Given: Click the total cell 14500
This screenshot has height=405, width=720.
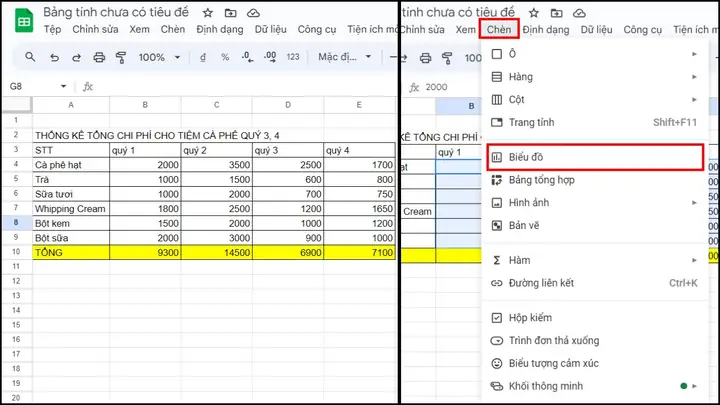Looking at the screenshot, I should click(x=216, y=253).
